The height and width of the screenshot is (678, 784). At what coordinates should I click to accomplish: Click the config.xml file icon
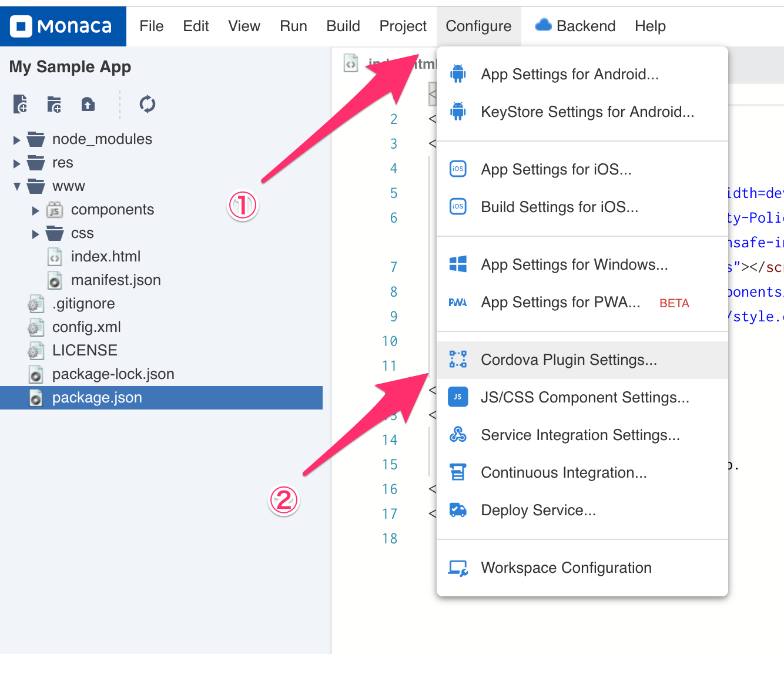click(36, 327)
